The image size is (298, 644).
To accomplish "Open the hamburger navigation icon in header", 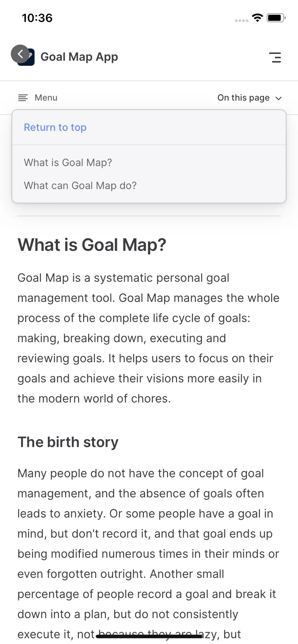I will click(x=275, y=57).
